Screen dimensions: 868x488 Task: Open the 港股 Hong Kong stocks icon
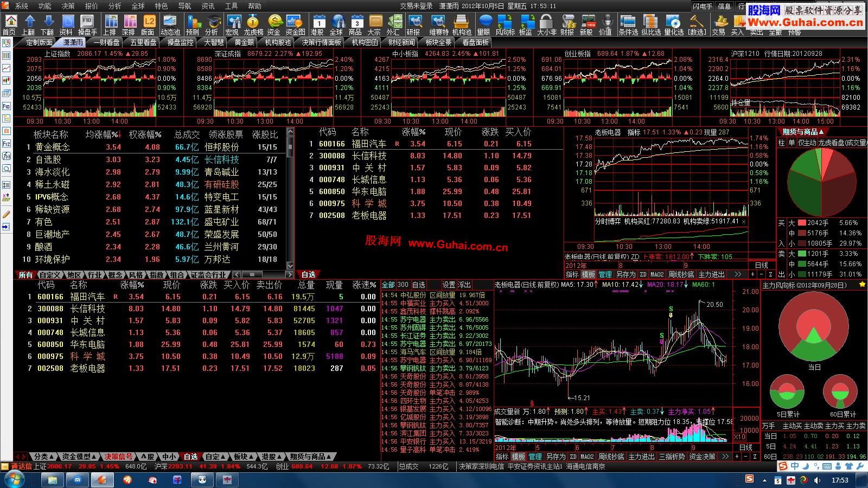(x=318, y=25)
